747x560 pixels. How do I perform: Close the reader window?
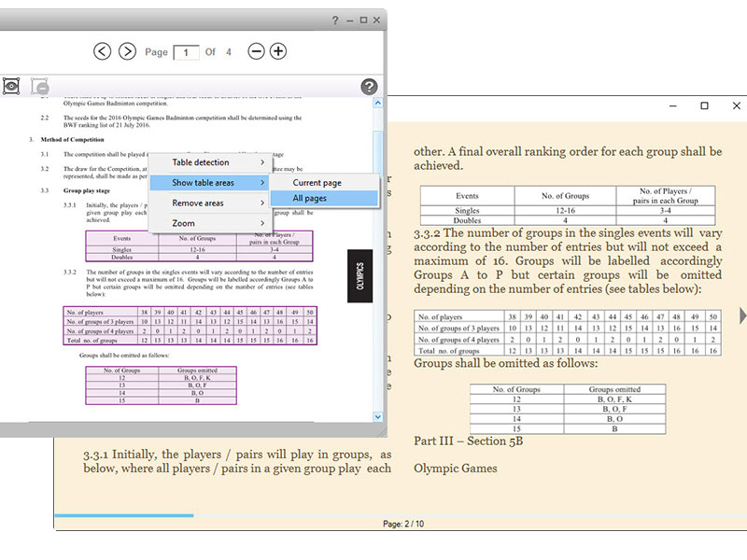tap(737, 105)
